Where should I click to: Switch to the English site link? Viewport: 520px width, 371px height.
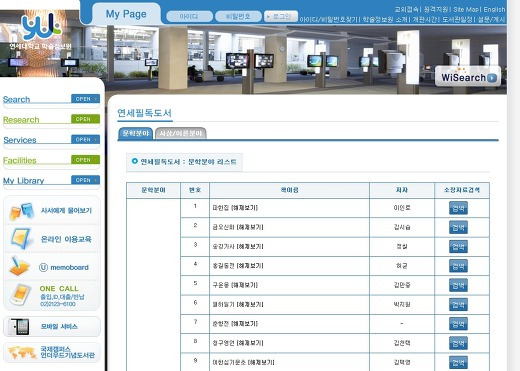(x=494, y=9)
